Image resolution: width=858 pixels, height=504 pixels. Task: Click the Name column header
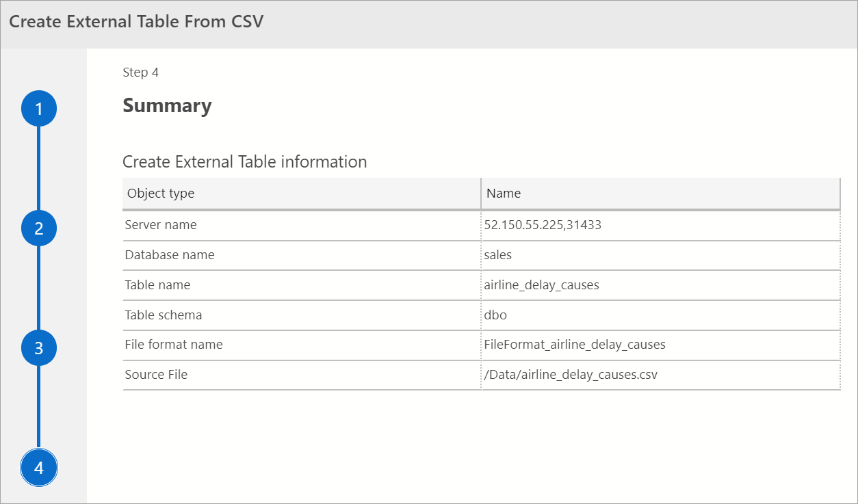(x=504, y=194)
